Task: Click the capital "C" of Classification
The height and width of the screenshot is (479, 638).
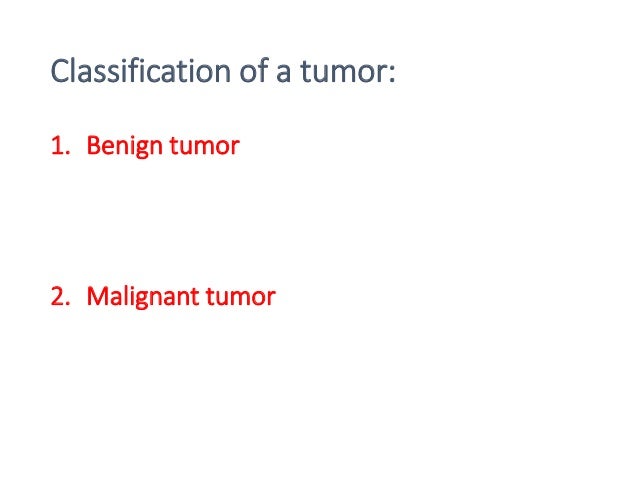Action: [x=59, y=71]
